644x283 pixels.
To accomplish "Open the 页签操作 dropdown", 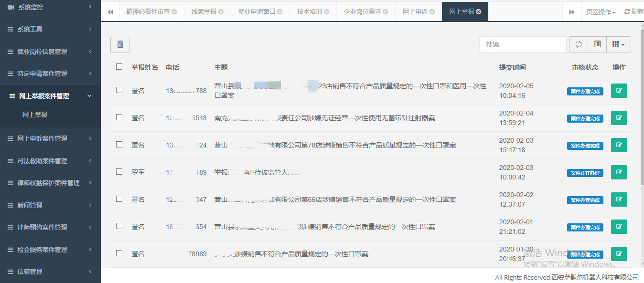I will click(601, 12).
